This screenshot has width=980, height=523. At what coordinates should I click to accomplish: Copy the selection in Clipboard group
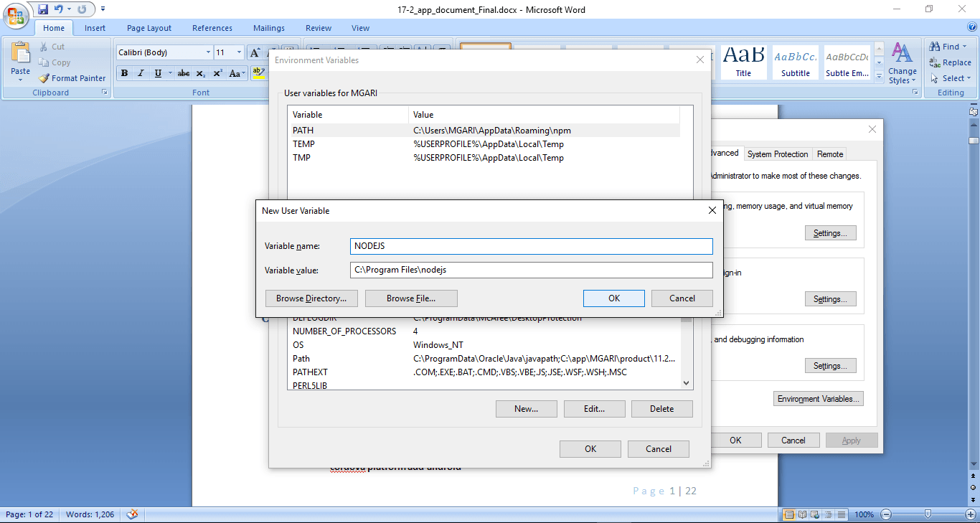tap(55, 62)
